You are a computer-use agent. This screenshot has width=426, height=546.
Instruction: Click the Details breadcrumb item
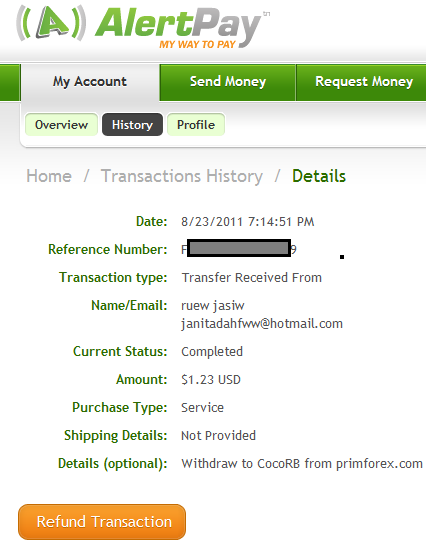coord(319,176)
